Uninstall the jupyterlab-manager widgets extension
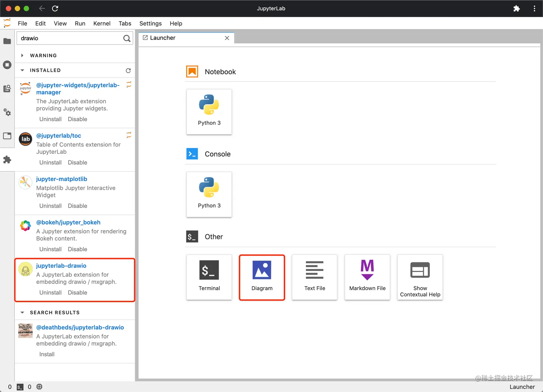The image size is (543, 392). click(51, 119)
